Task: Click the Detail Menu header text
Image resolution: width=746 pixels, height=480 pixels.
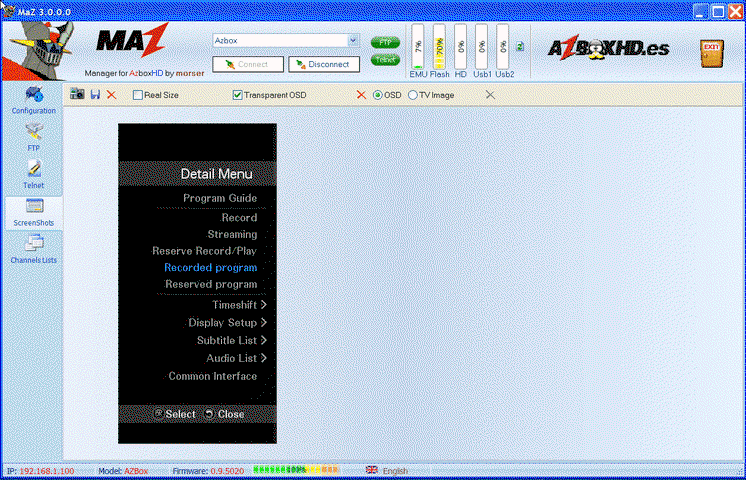Action: tap(216, 174)
